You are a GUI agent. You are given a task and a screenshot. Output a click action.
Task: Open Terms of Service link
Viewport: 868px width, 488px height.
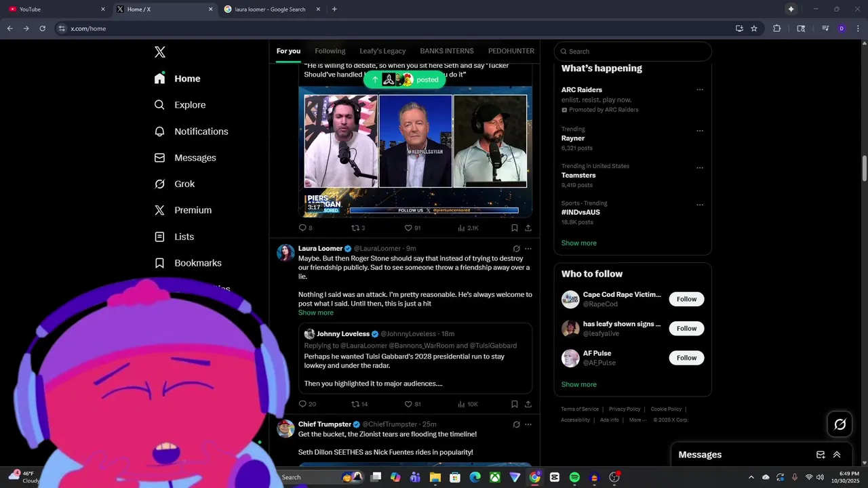(x=580, y=409)
